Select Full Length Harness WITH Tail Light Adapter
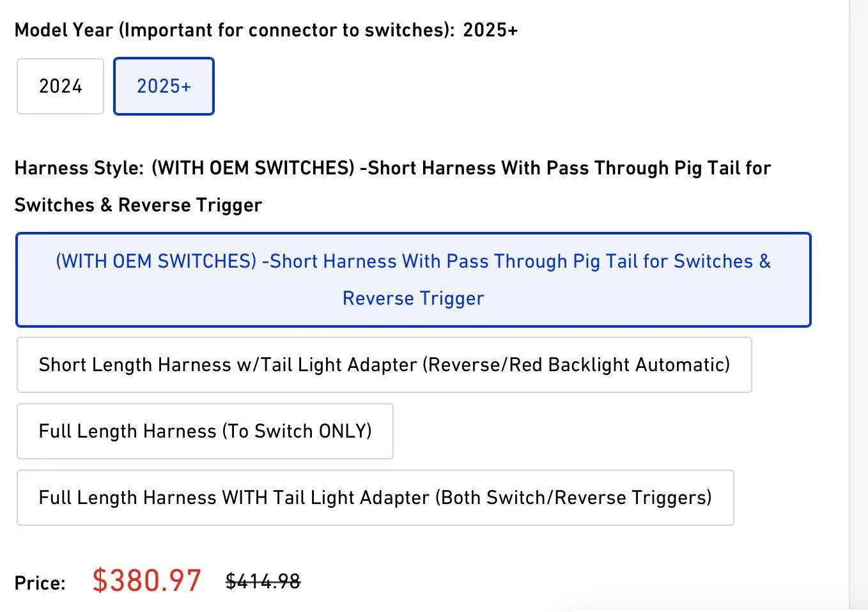Viewport: 868px width, 612px height. (375, 498)
